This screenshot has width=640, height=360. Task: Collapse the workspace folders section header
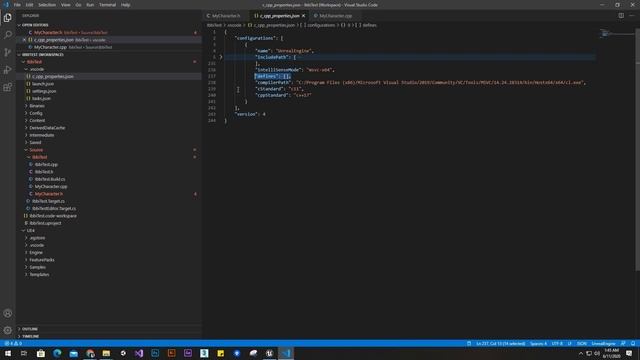(x=43, y=54)
